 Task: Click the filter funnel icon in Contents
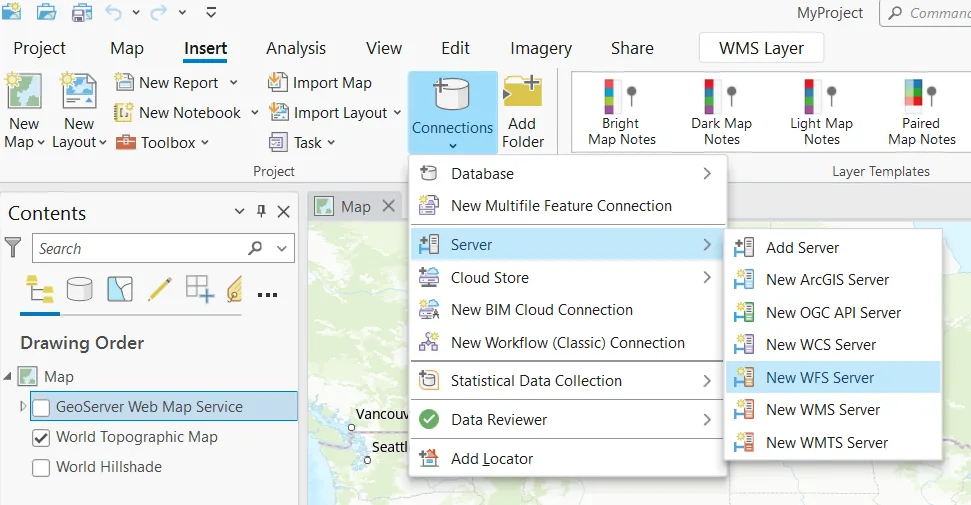[13, 247]
